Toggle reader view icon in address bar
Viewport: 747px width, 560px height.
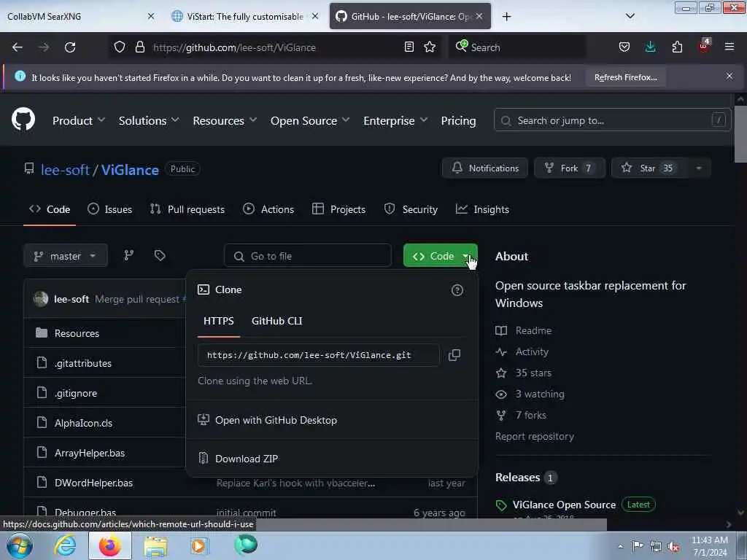pos(409,47)
